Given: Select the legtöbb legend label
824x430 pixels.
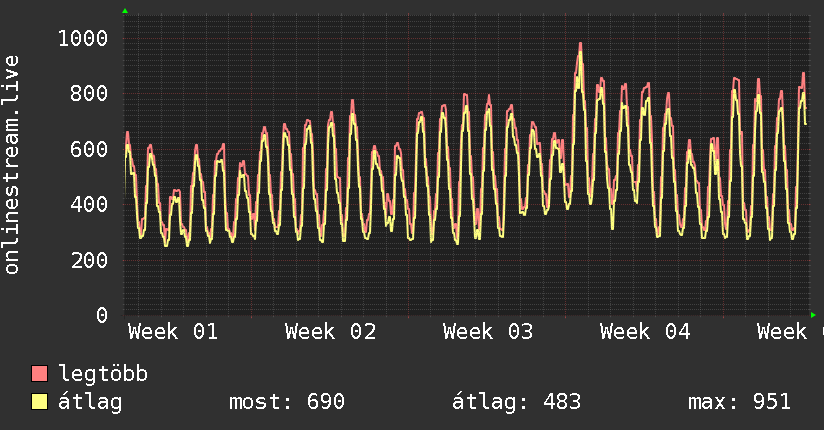Looking at the screenshot, I should coord(104,374).
